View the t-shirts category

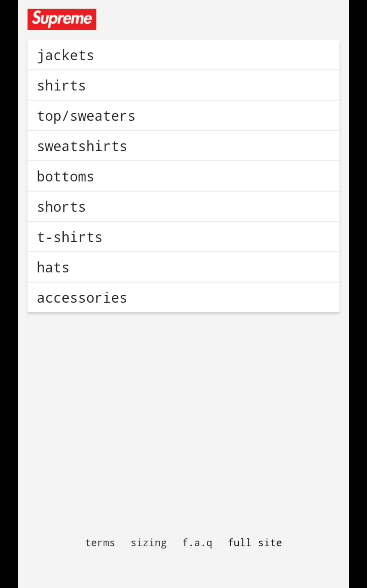point(183,237)
